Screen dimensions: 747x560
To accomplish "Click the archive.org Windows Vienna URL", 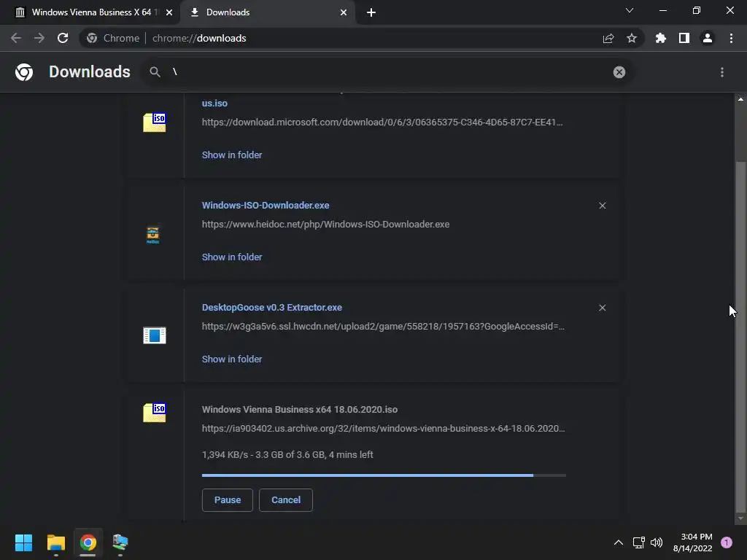I will (x=383, y=429).
